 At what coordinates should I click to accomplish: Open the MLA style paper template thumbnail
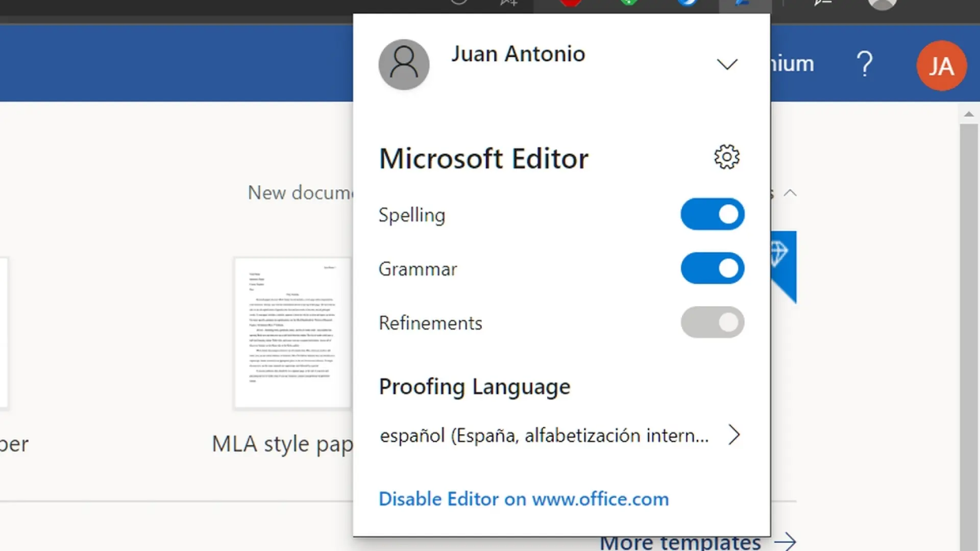point(292,333)
